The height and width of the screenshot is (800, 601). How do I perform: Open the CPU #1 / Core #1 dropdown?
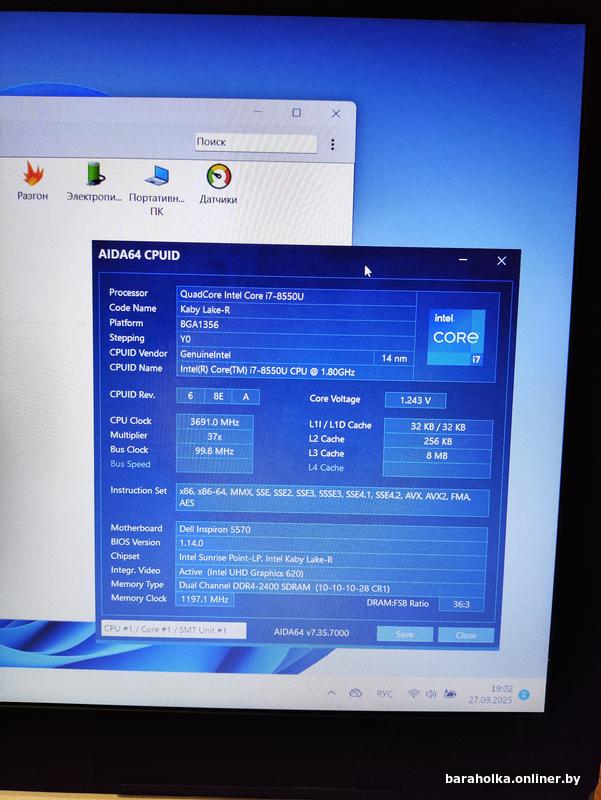(173, 630)
